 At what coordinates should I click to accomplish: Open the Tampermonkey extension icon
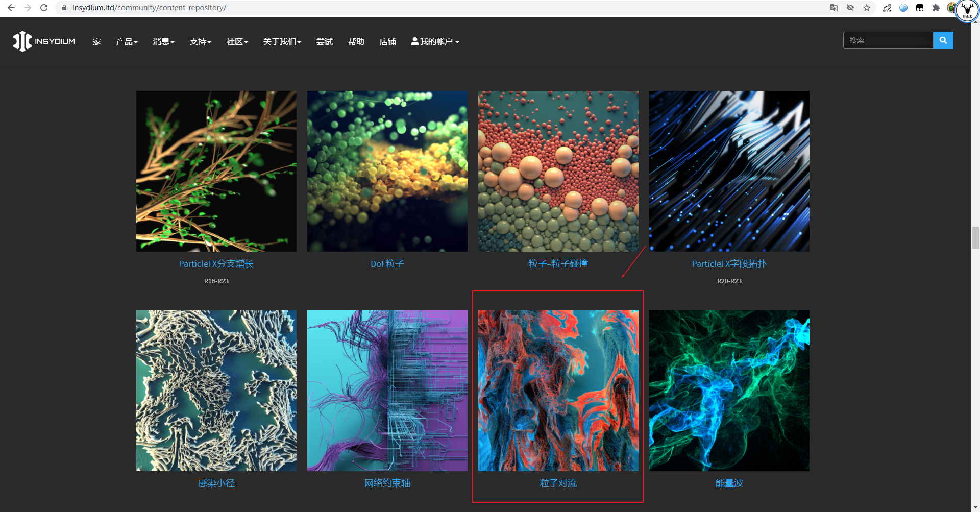click(x=920, y=8)
